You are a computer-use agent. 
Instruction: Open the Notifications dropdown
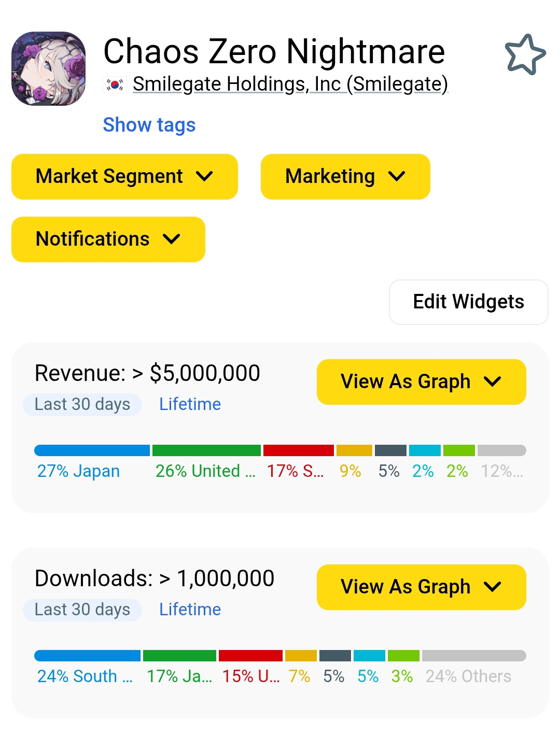tap(108, 239)
